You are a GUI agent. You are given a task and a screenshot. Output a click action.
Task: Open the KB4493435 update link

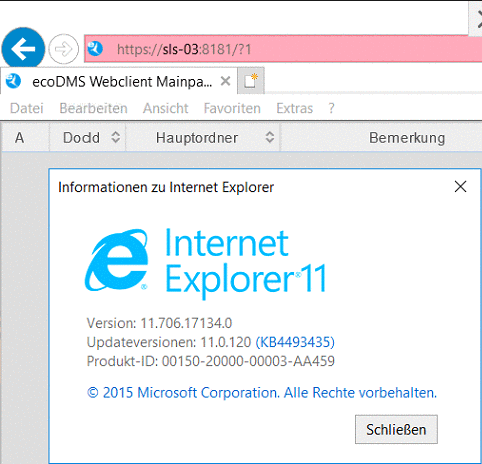pyautogui.click(x=295, y=342)
